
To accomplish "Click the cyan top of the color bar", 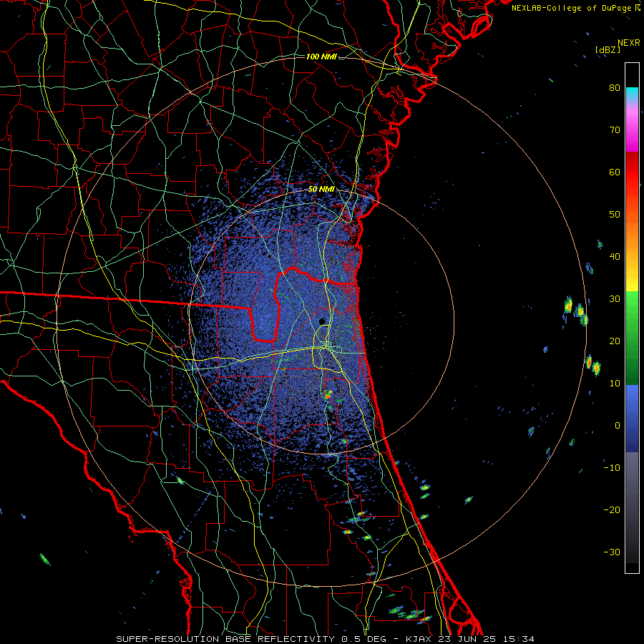I will point(632,94).
